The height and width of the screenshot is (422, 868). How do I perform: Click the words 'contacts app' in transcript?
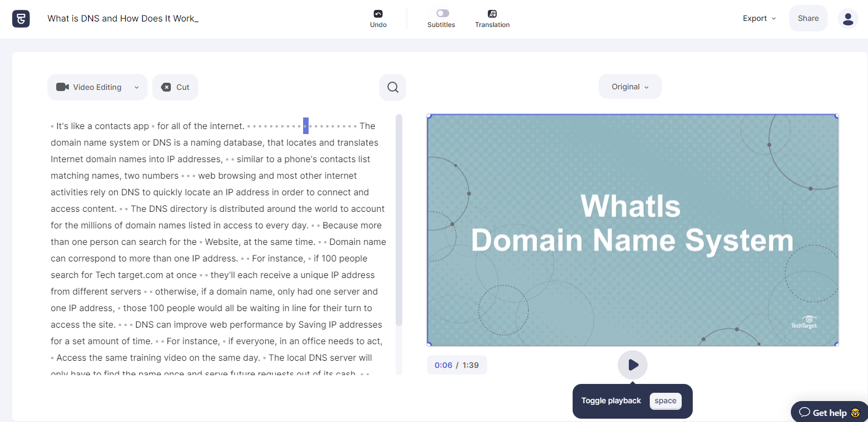point(122,126)
